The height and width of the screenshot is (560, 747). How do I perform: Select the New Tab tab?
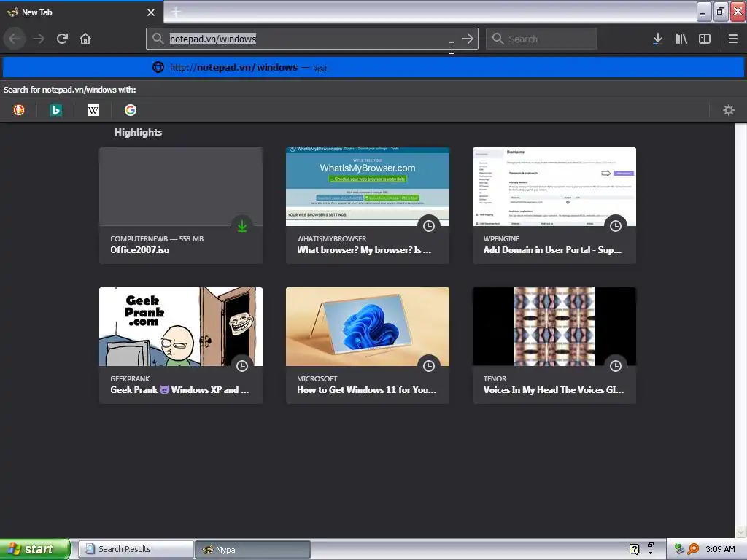[x=82, y=12]
